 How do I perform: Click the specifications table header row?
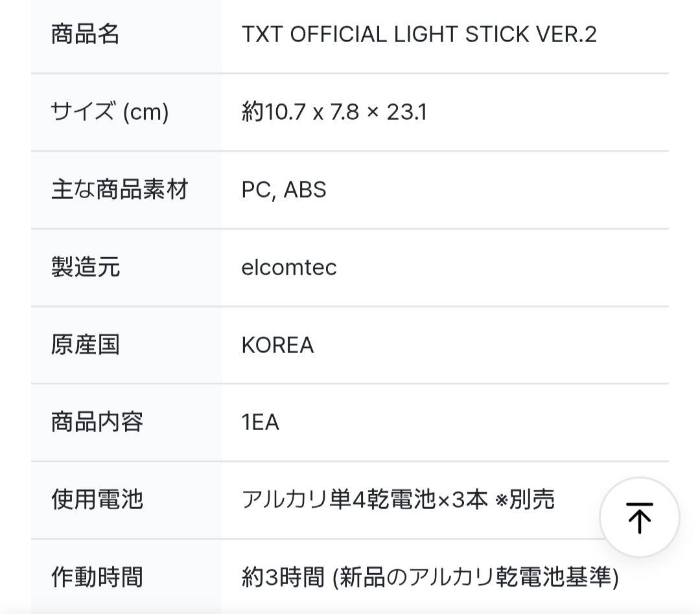[x=350, y=34]
